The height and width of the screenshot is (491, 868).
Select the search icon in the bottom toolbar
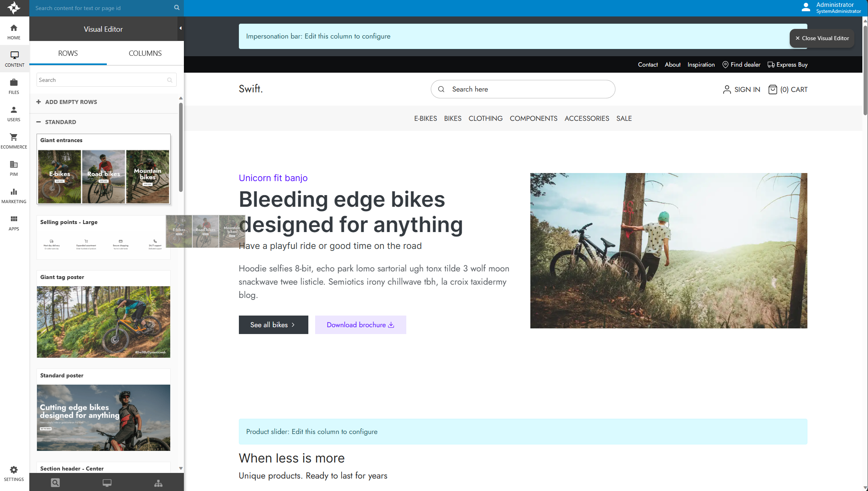pos(55,483)
